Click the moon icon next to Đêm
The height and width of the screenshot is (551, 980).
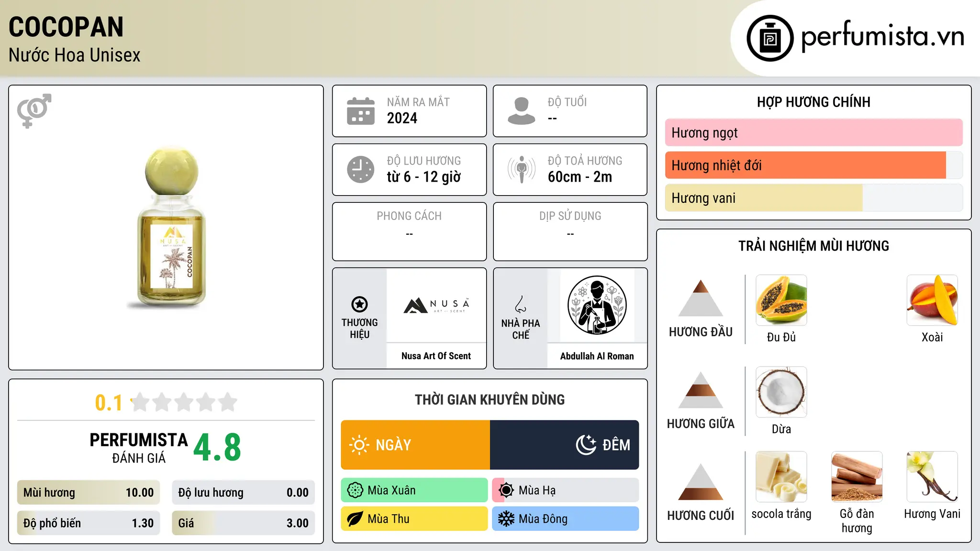click(x=586, y=445)
